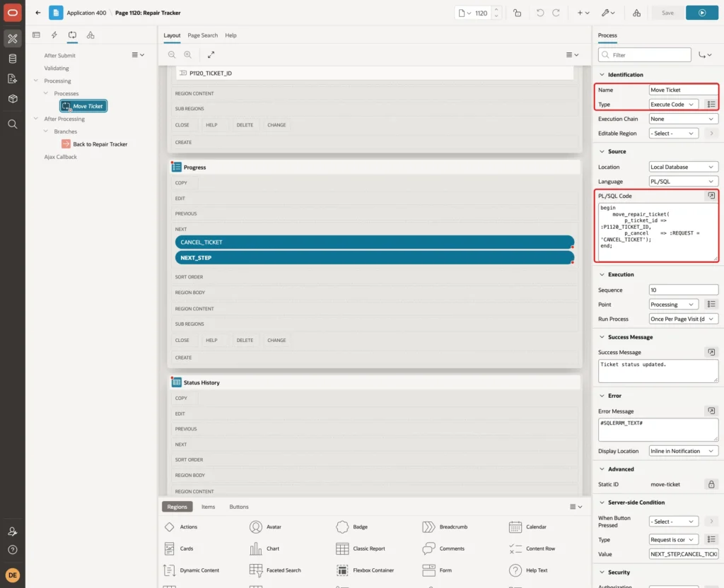724x588 pixels.
Task: Open the Location dropdown
Action: tap(684, 167)
